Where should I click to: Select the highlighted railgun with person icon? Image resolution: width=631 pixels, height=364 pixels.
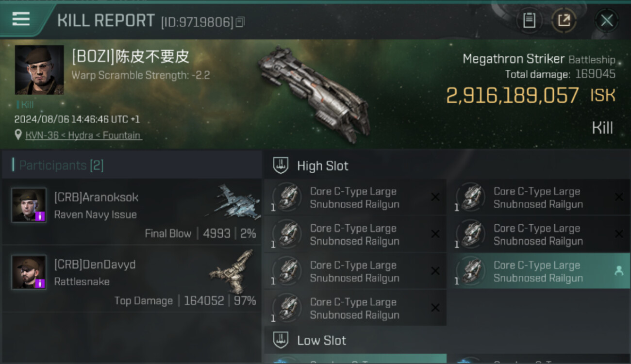coord(539,271)
